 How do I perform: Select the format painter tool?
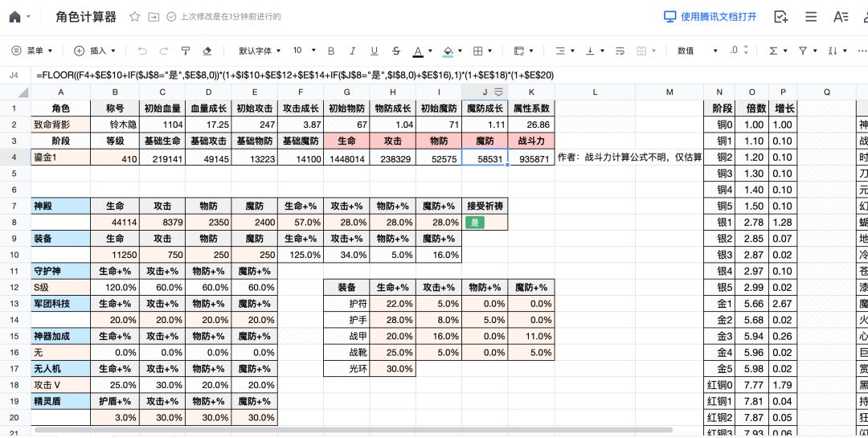(186, 51)
